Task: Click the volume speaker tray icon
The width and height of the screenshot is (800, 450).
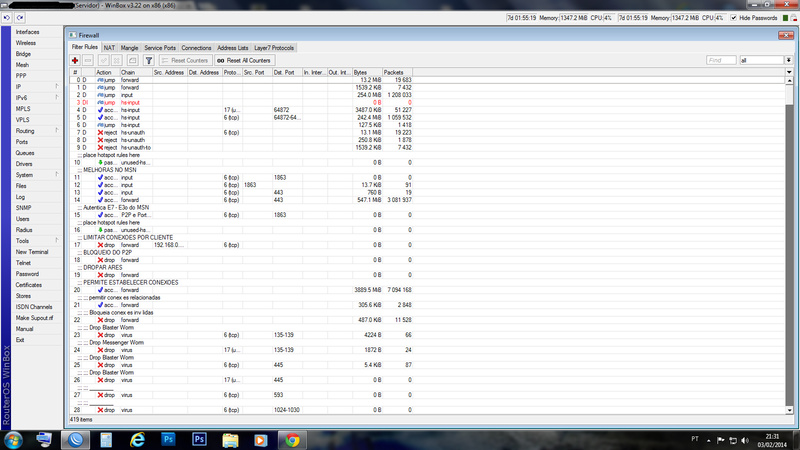Action: pos(745,440)
